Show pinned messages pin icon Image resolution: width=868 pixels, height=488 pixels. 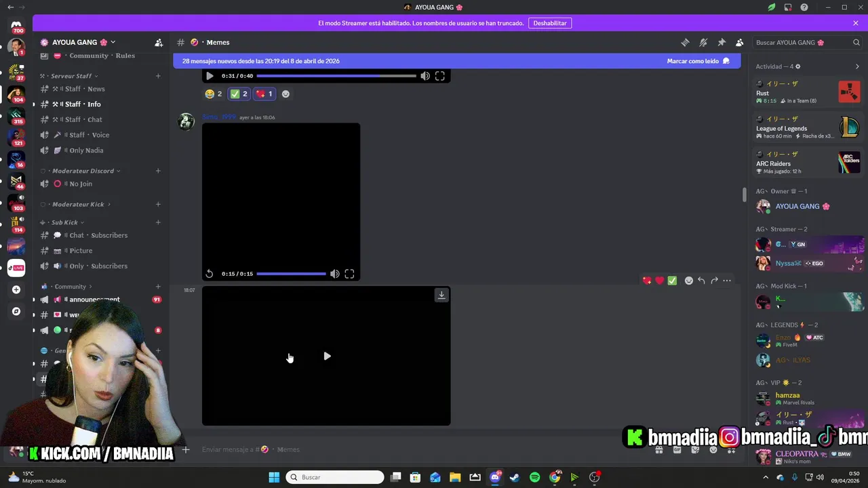click(722, 42)
